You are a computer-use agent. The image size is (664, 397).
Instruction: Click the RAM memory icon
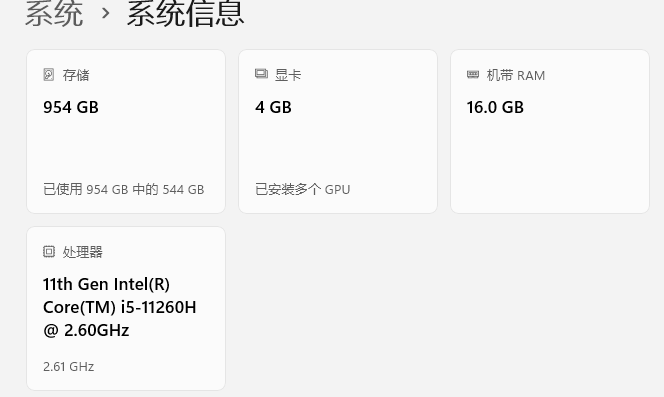[473, 75]
